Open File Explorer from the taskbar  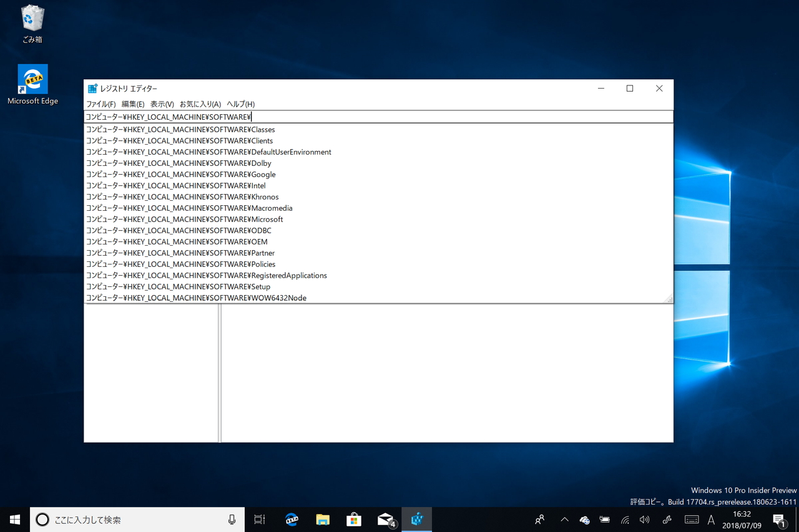point(323,520)
